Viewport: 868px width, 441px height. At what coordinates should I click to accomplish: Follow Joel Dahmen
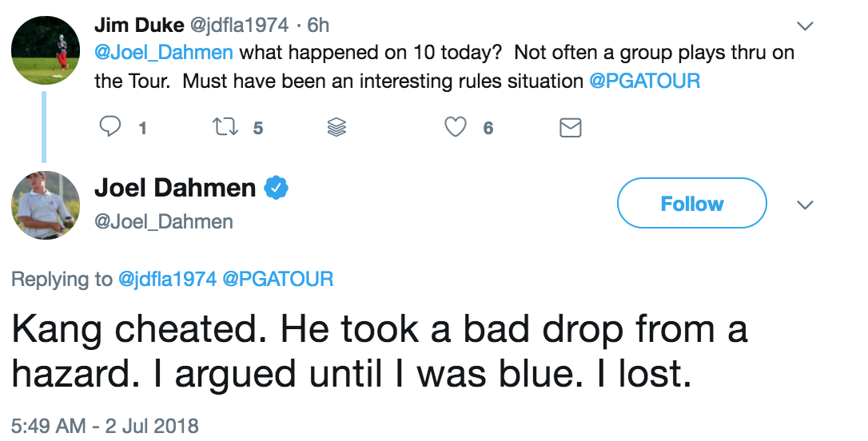pos(691,204)
